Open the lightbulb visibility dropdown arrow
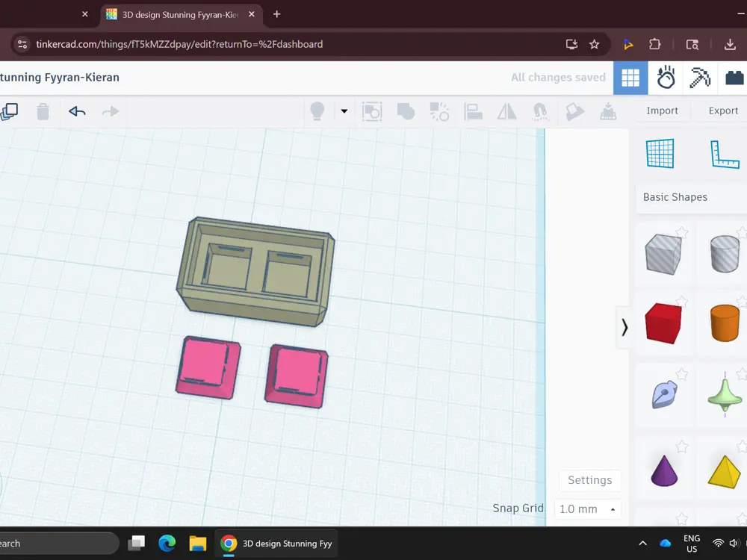 click(344, 111)
